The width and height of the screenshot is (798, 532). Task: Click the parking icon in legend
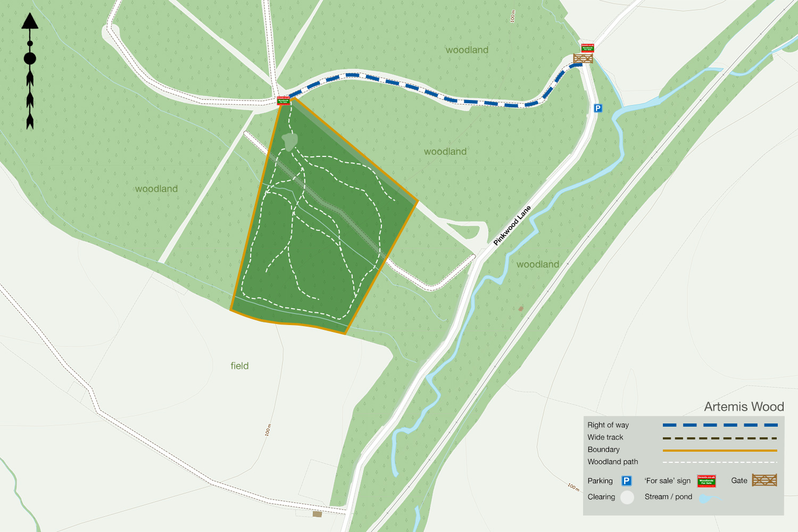click(x=627, y=481)
